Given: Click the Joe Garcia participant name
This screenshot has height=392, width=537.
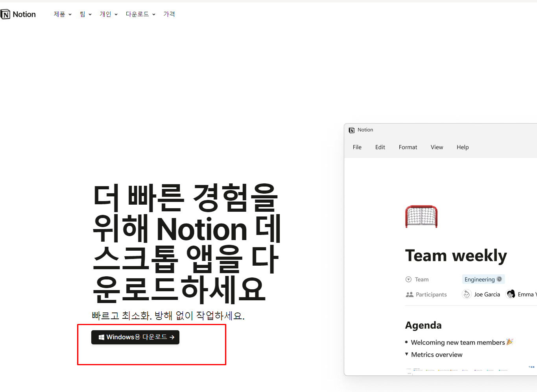Looking at the screenshot, I should point(487,294).
